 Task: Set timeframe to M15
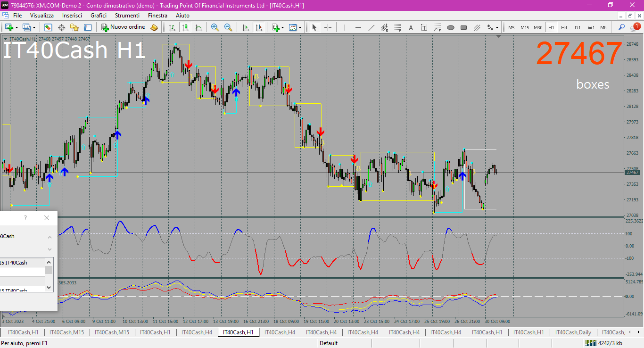[x=525, y=27]
